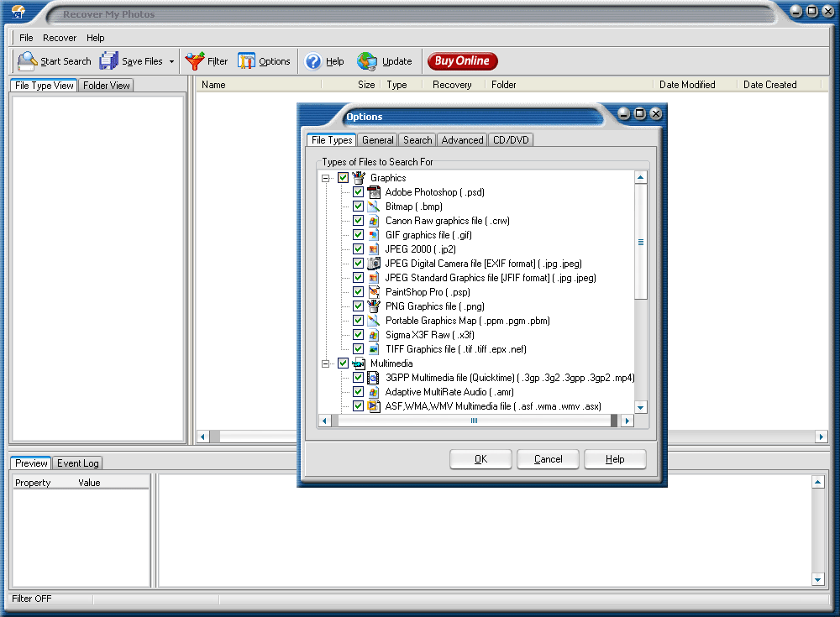Switch to the Search tab
The width and height of the screenshot is (840, 617).
(x=417, y=140)
